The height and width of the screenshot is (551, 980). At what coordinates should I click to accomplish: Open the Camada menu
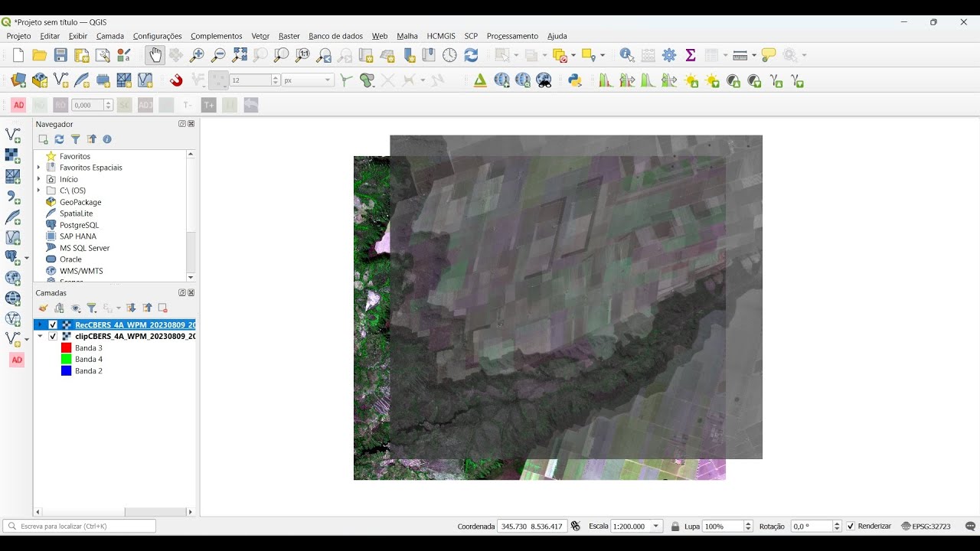(x=110, y=36)
